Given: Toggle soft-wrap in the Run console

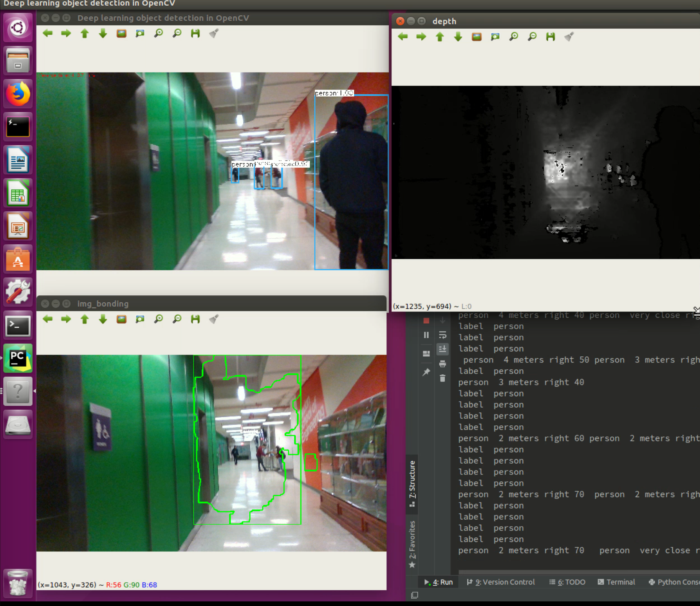Looking at the screenshot, I should (x=442, y=335).
